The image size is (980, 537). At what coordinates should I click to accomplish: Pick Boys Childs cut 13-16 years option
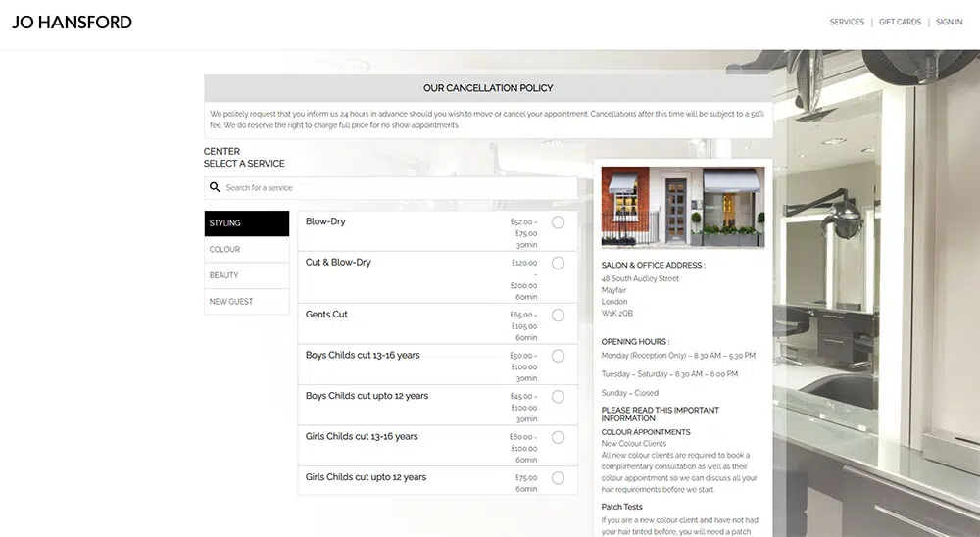click(x=558, y=356)
